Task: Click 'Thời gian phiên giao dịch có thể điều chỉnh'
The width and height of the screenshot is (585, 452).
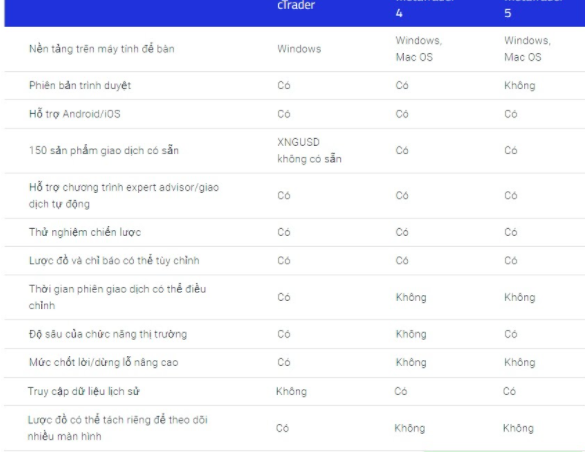Action: (117, 297)
